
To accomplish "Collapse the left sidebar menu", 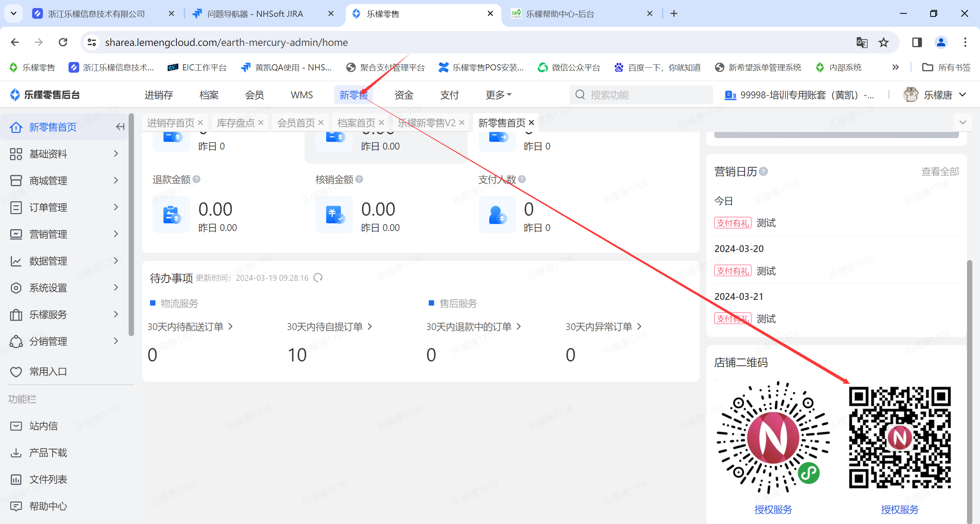I will (x=120, y=127).
